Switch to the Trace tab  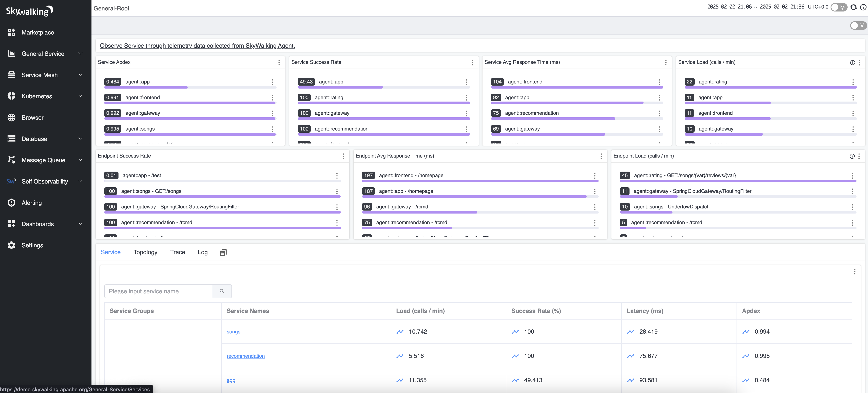[x=178, y=252]
